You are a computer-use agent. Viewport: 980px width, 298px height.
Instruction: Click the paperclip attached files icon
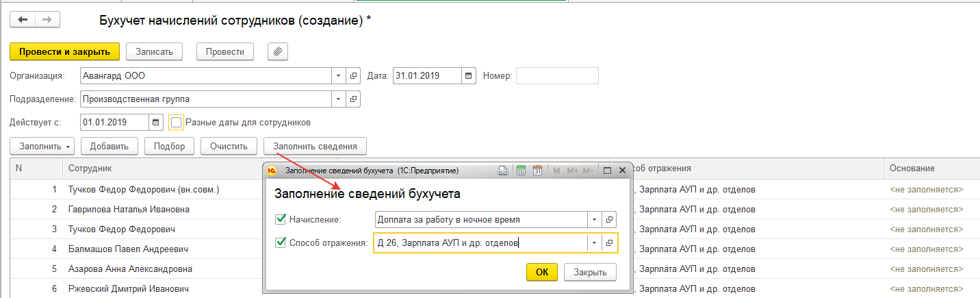(x=278, y=51)
